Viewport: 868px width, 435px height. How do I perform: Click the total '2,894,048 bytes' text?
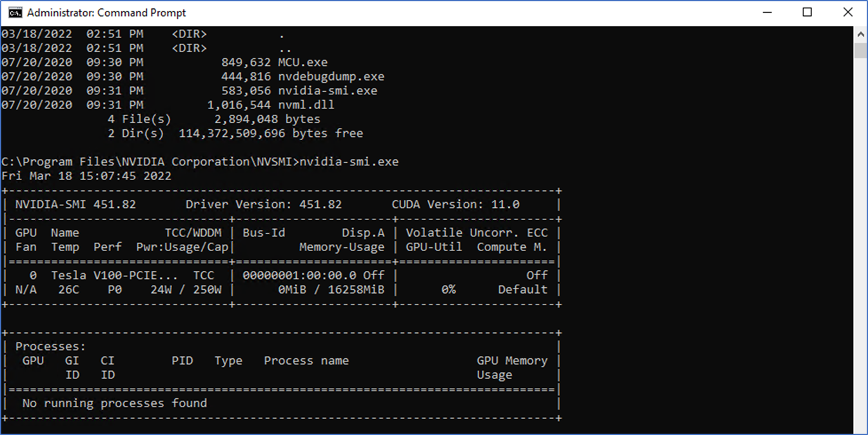(x=268, y=119)
